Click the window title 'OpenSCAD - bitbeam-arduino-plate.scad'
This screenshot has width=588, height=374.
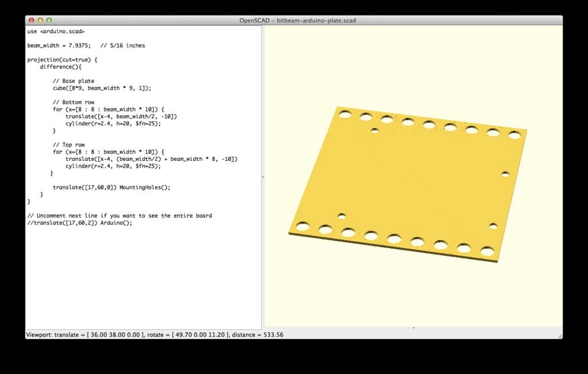point(298,21)
